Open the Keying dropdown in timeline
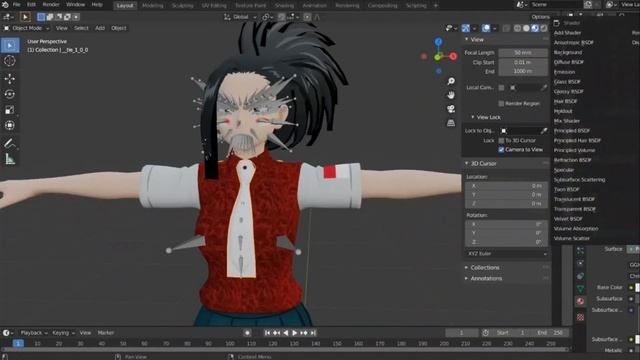 click(63, 333)
